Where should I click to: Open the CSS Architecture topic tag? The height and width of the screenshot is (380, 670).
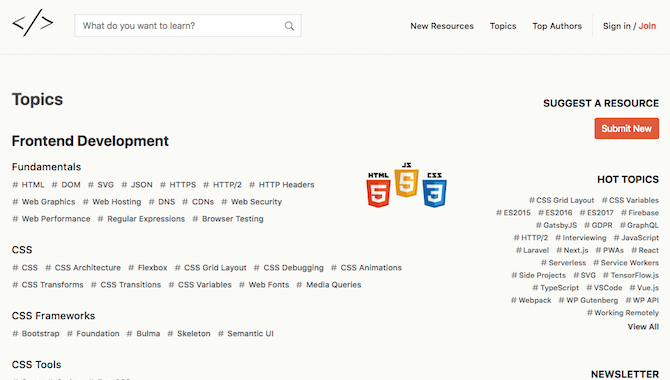(83, 268)
